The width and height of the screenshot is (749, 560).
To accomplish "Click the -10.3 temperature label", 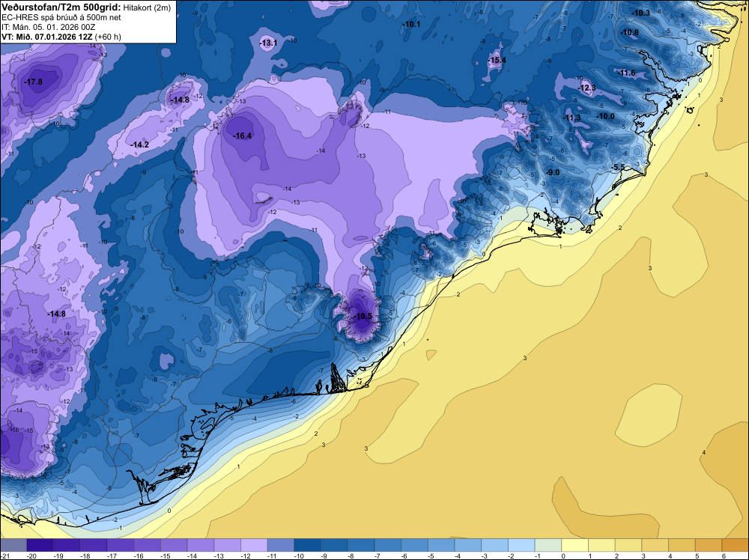I will (x=641, y=13).
